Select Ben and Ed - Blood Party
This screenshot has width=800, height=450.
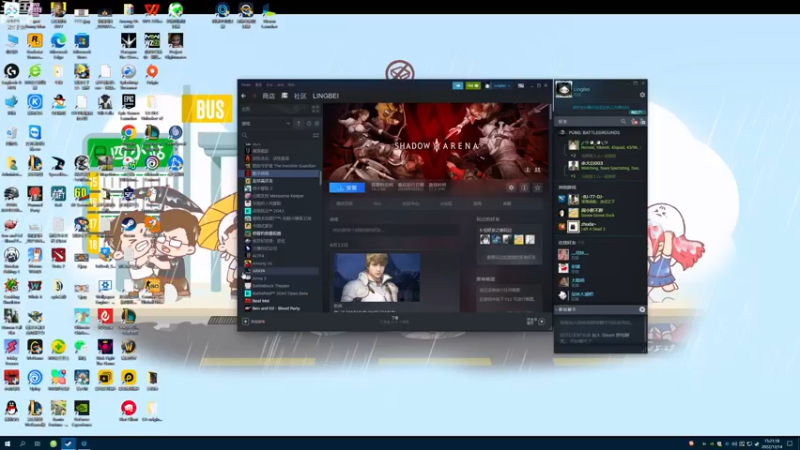pos(280,309)
